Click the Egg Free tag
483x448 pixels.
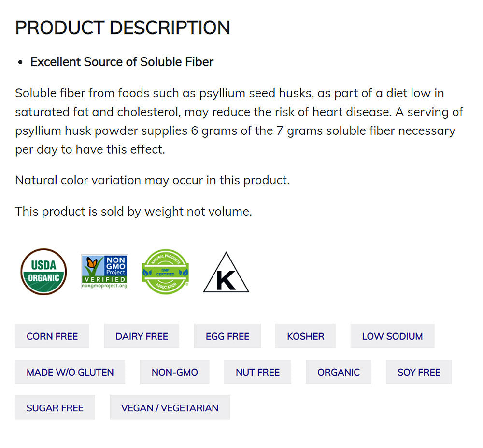pos(227,336)
